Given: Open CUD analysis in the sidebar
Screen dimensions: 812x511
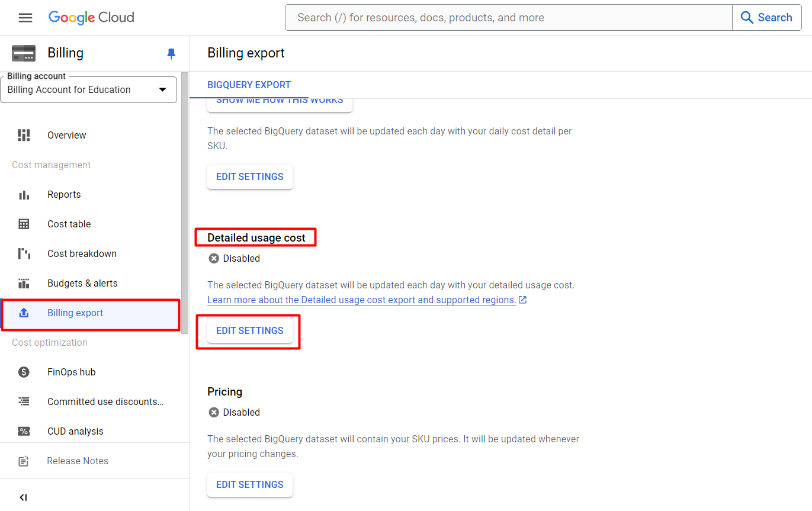Looking at the screenshot, I should pos(75,431).
